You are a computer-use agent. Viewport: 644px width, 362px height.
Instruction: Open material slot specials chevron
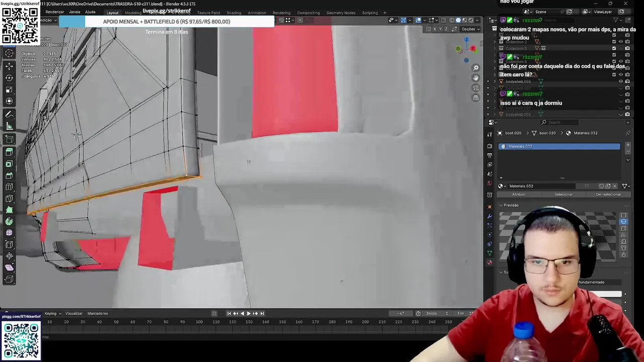pyautogui.click(x=627, y=159)
